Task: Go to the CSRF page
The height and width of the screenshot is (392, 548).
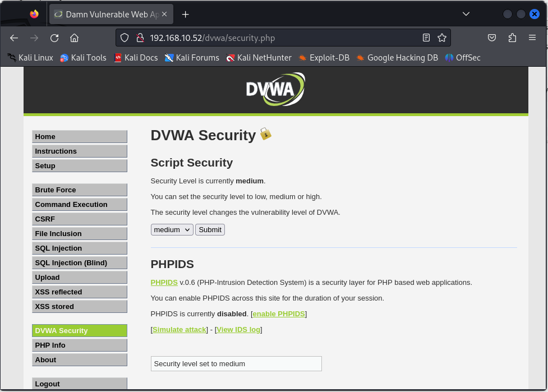Action: coord(80,219)
